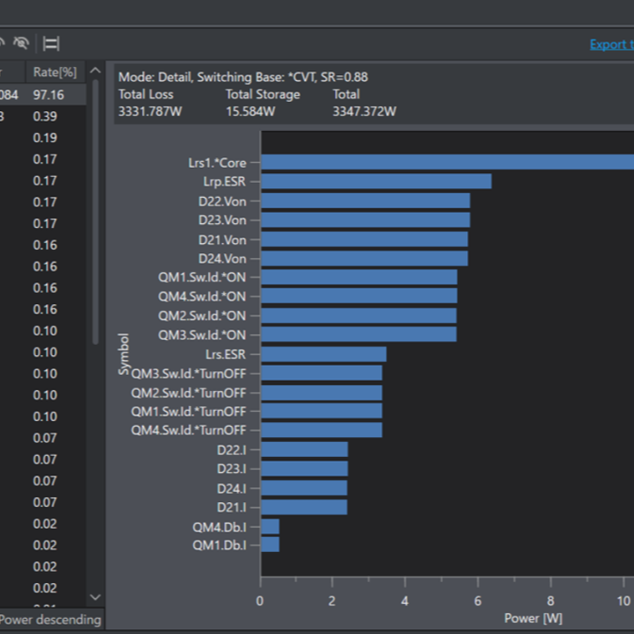This screenshot has height=634, width=634.
Task: Select the D22.Von bar
Action: tap(364, 200)
